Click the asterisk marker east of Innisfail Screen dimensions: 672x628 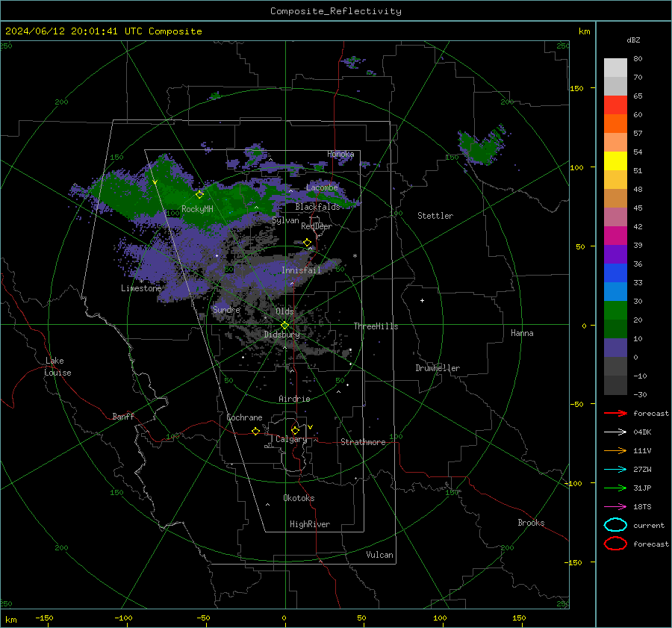pyautogui.click(x=355, y=256)
